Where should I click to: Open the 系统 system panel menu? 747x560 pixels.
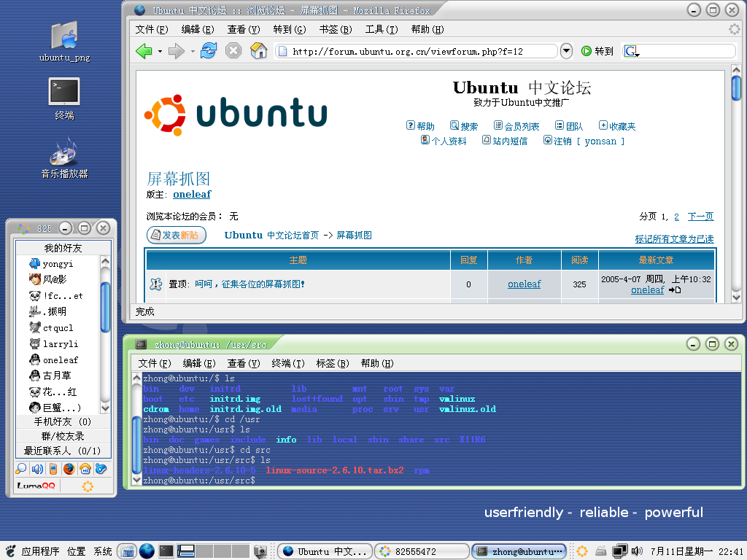[102, 551]
